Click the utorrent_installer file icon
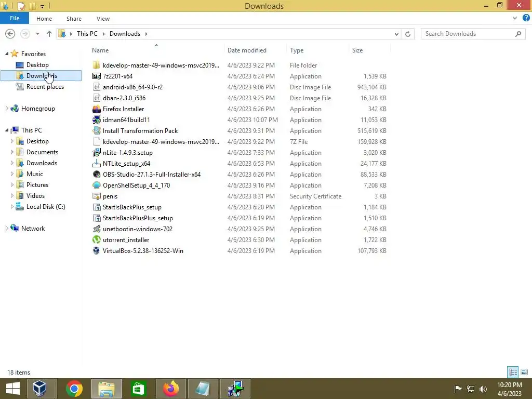The height and width of the screenshot is (399, 532). point(96,240)
